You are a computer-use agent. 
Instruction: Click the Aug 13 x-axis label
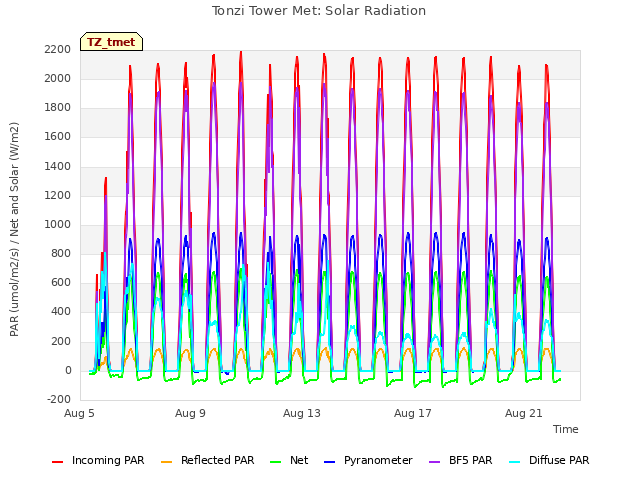click(302, 413)
